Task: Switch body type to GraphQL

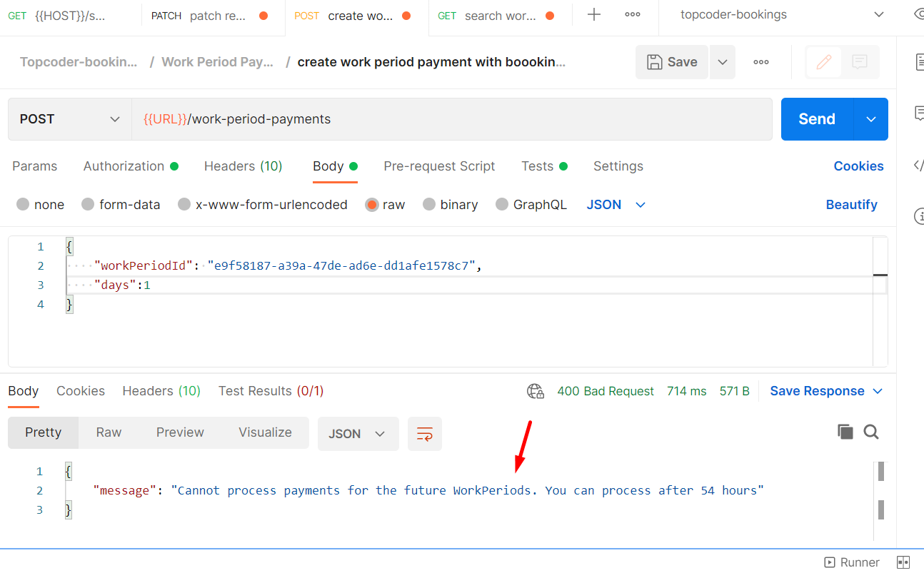Action: (531, 204)
